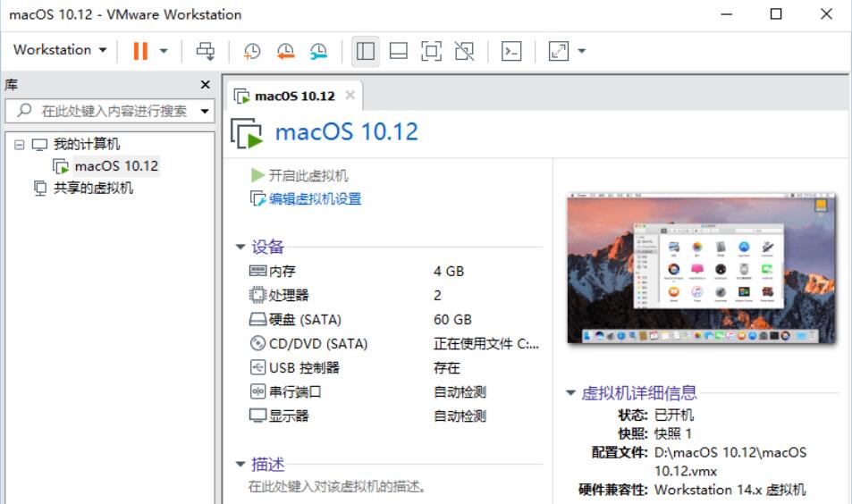Open the snapshot manager icon
Screen dimensions: 852x504
[318, 51]
